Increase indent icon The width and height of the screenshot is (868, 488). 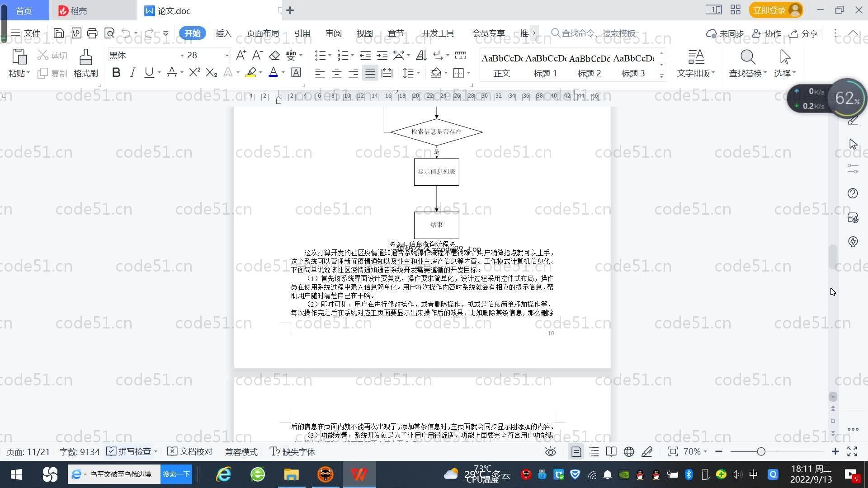[382, 55]
